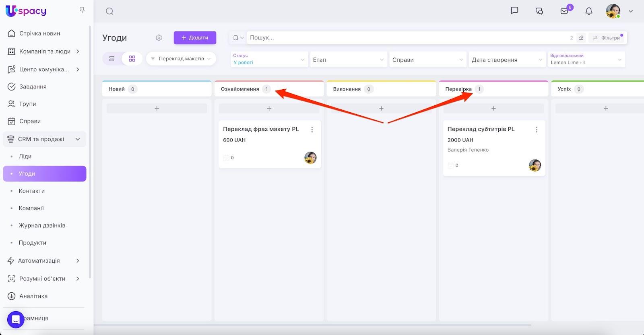644x335 pixels.
Task: Click the horizontal board scrollbar
Action: tap(312, 325)
